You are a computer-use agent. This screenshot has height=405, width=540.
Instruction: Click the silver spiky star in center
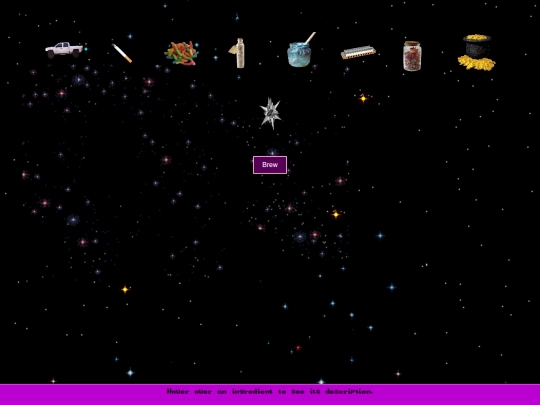(271, 113)
